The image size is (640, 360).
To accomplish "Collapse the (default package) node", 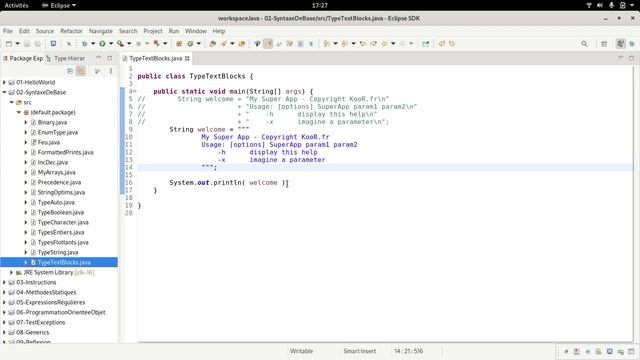I will 19,112.
